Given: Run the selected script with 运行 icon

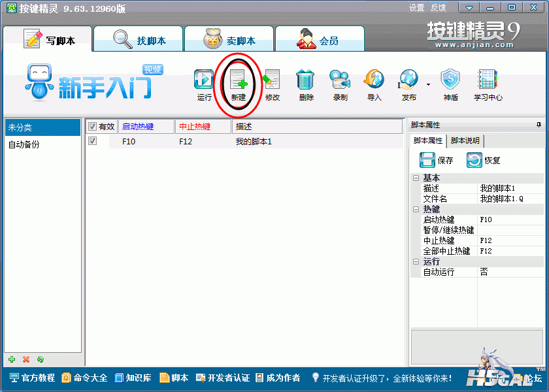Looking at the screenshot, I should [204, 85].
